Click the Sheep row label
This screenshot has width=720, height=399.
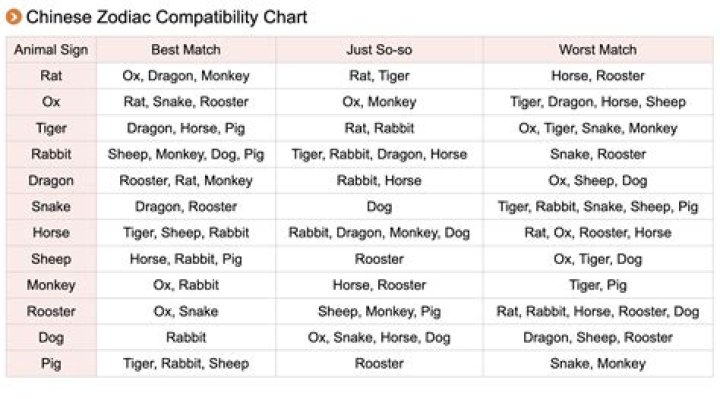pyautogui.click(x=51, y=259)
